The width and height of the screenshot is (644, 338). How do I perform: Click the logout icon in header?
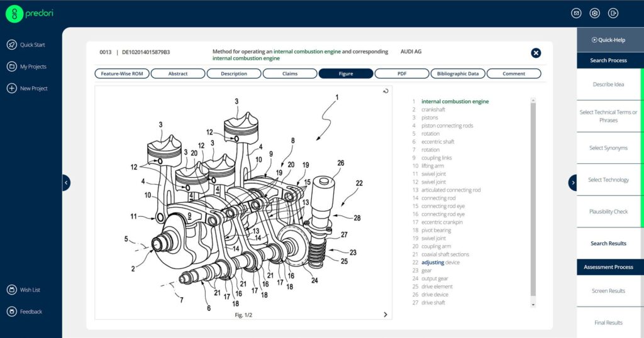(613, 13)
